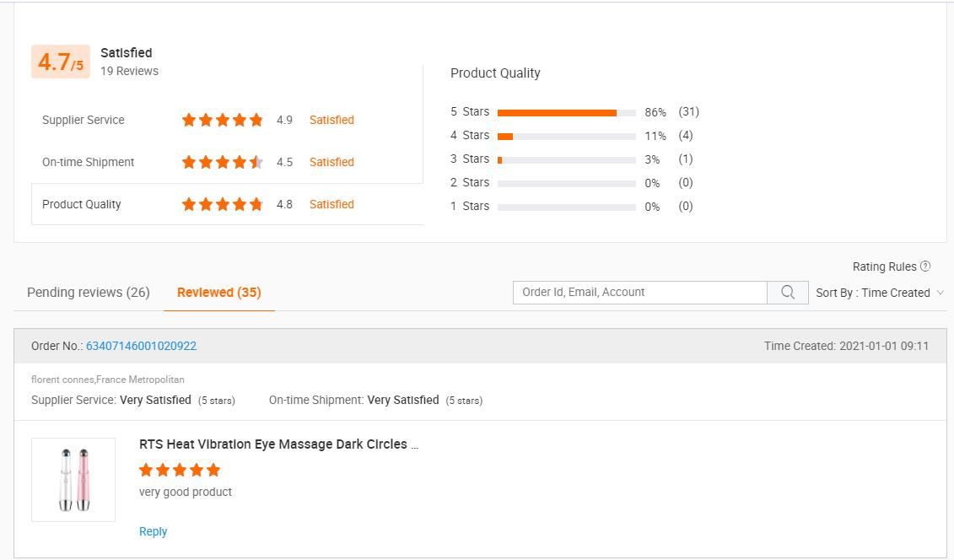Focus the Order Id, Email, Account field
This screenshot has height=560, width=954.
tap(639, 293)
